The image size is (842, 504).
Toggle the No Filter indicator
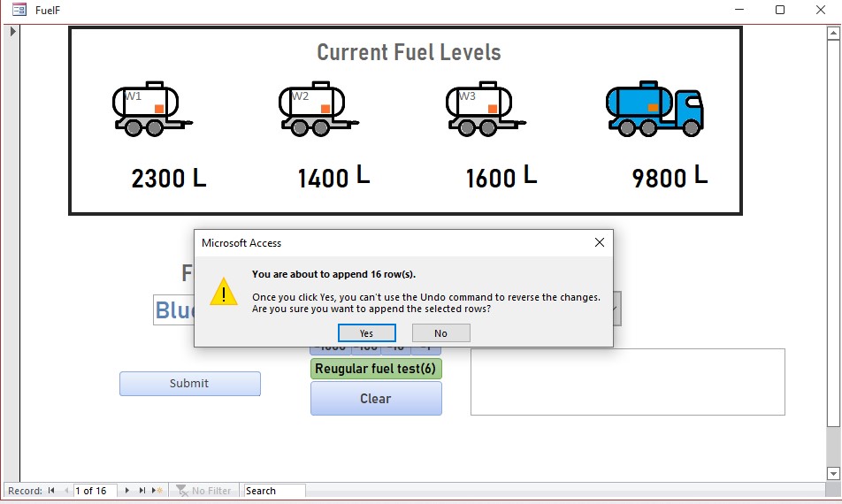(204, 491)
